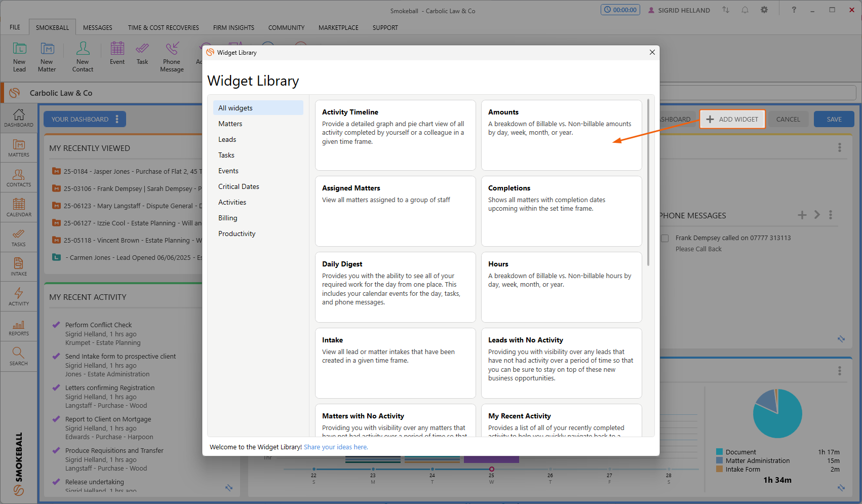The height and width of the screenshot is (504, 862).
Task: Open the notifications bell
Action: [745, 10]
